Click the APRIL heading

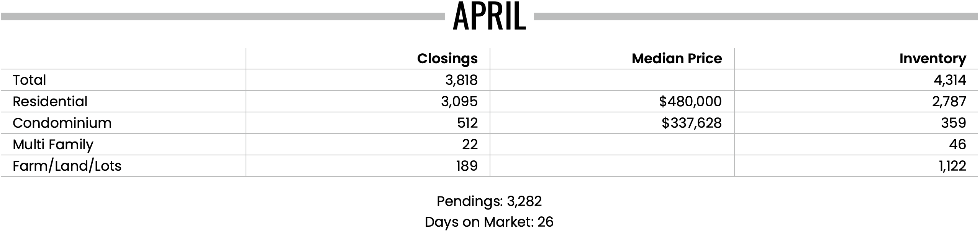pos(490,17)
